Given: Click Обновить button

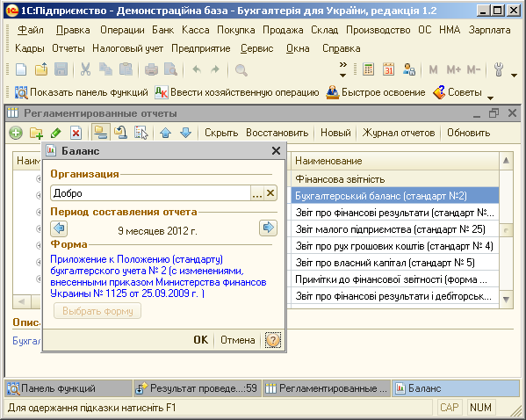Looking at the screenshot, I should tap(468, 133).
